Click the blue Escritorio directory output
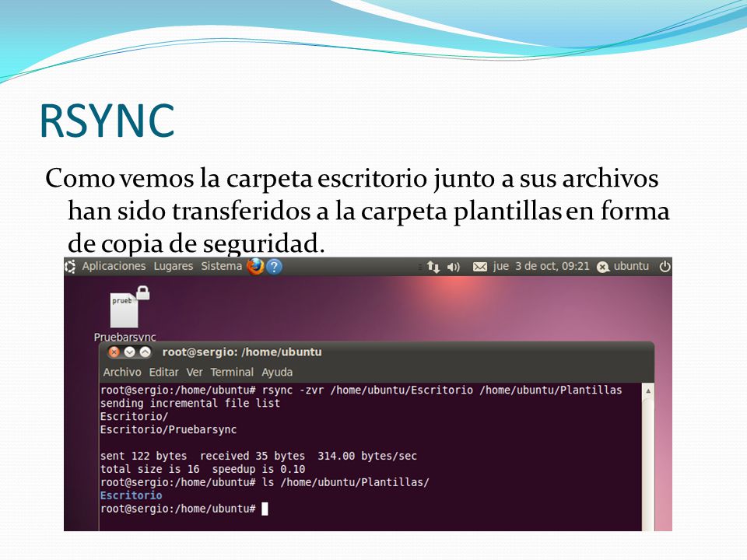This screenshot has width=747, height=560. [x=131, y=495]
